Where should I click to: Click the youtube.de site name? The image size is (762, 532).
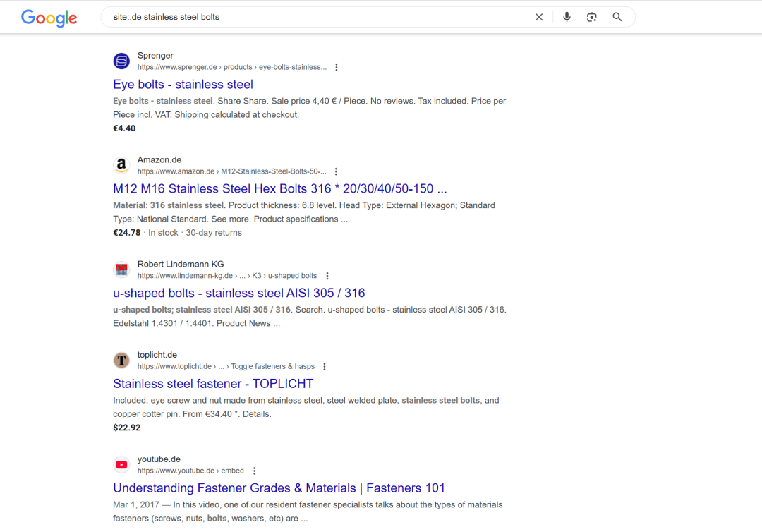(159, 459)
